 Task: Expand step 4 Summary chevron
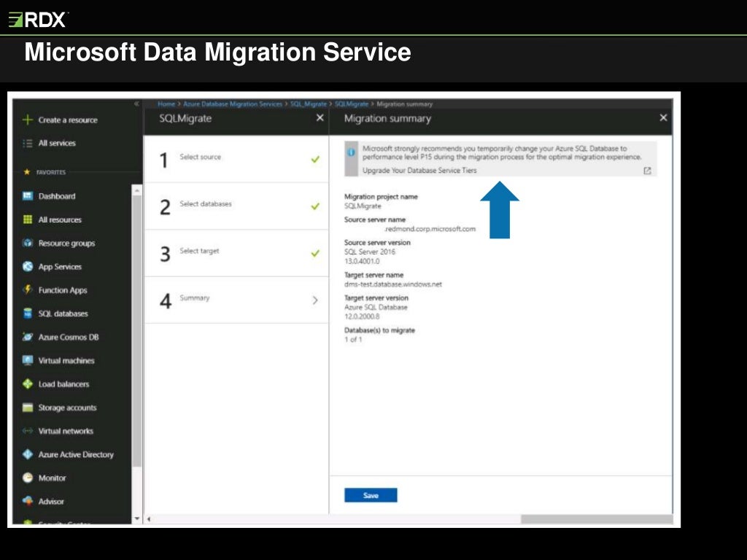point(315,300)
